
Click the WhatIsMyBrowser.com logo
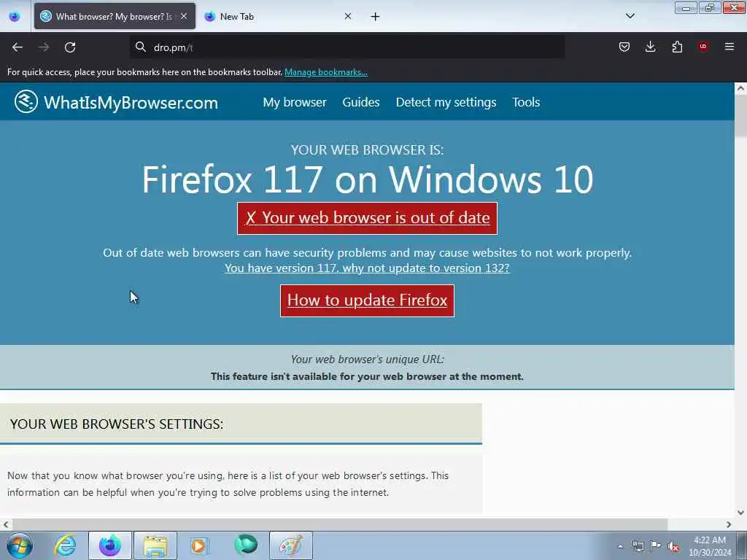(x=116, y=102)
